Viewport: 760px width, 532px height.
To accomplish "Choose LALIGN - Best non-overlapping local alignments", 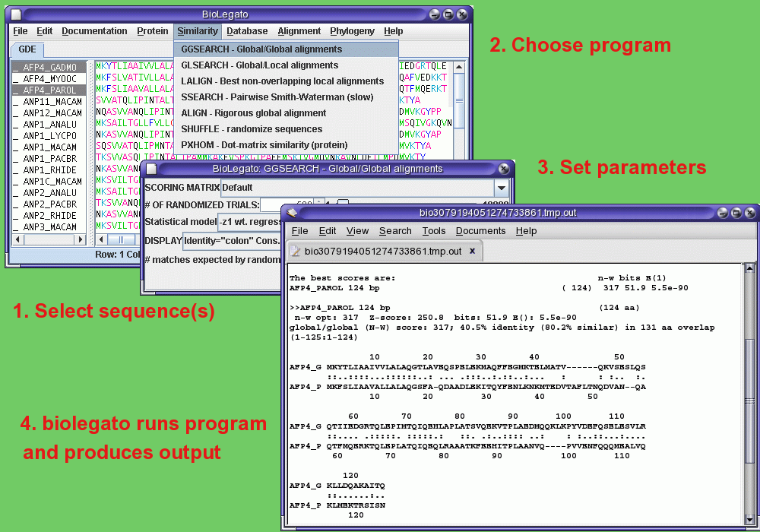I will pos(286,81).
